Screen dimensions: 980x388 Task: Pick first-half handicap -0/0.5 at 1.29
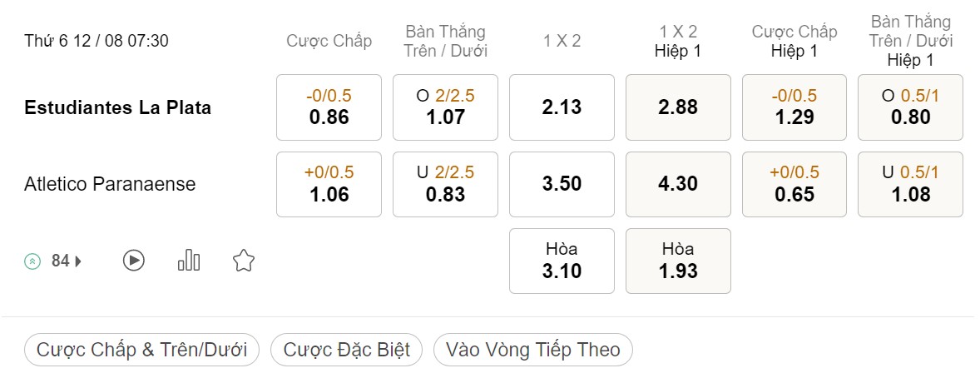794,107
